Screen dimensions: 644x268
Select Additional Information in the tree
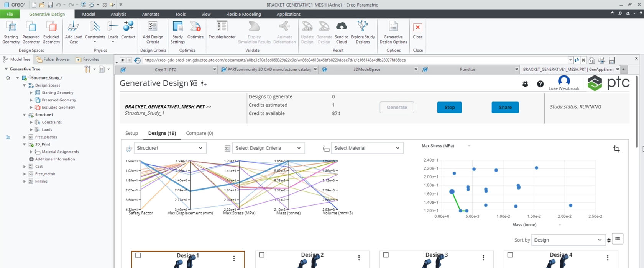[x=55, y=159]
